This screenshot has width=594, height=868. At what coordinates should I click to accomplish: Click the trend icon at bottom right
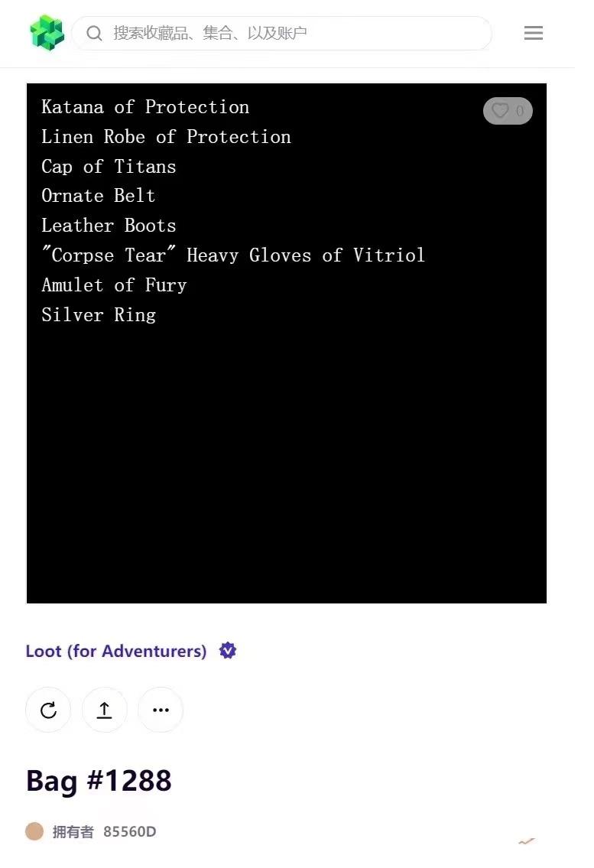527,841
